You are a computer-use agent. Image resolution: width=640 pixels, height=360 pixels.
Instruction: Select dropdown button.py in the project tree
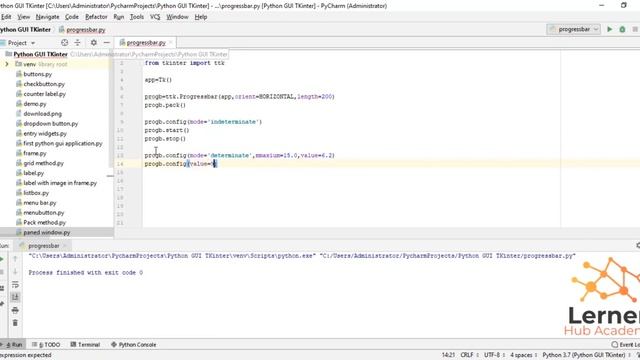[x=51, y=123]
